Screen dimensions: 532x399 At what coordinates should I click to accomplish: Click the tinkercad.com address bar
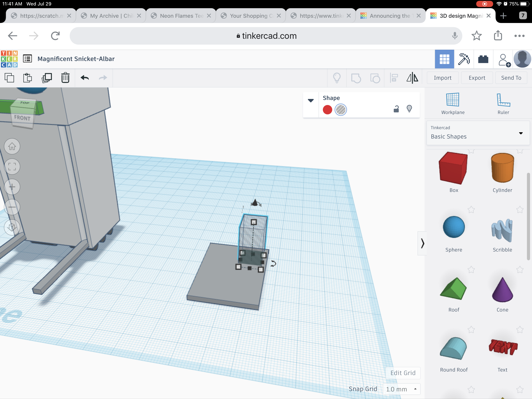click(x=266, y=36)
